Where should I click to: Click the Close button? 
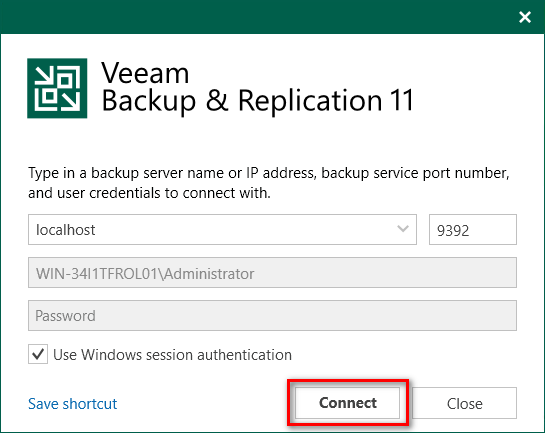[x=464, y=403]
